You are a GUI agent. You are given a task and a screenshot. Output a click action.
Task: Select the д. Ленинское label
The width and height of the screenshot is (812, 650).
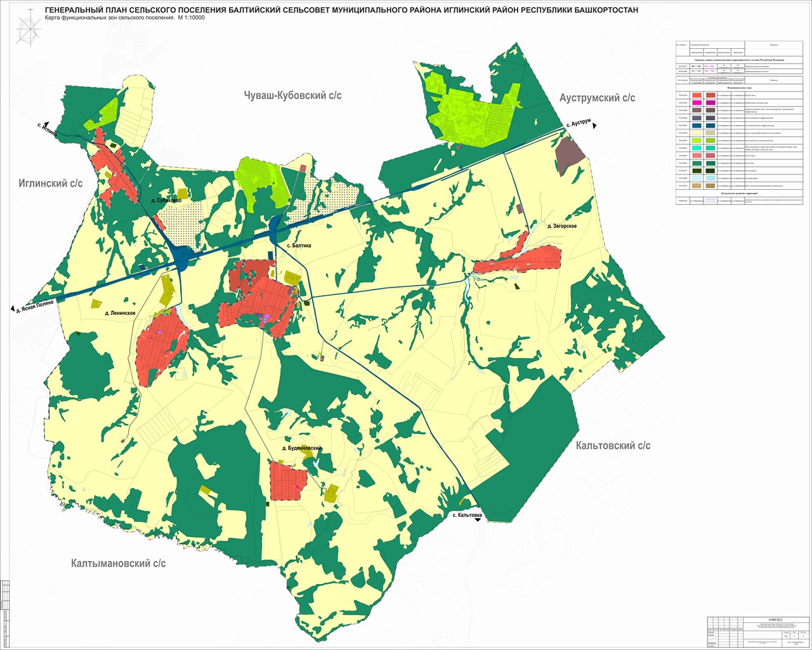pos(122,313)
